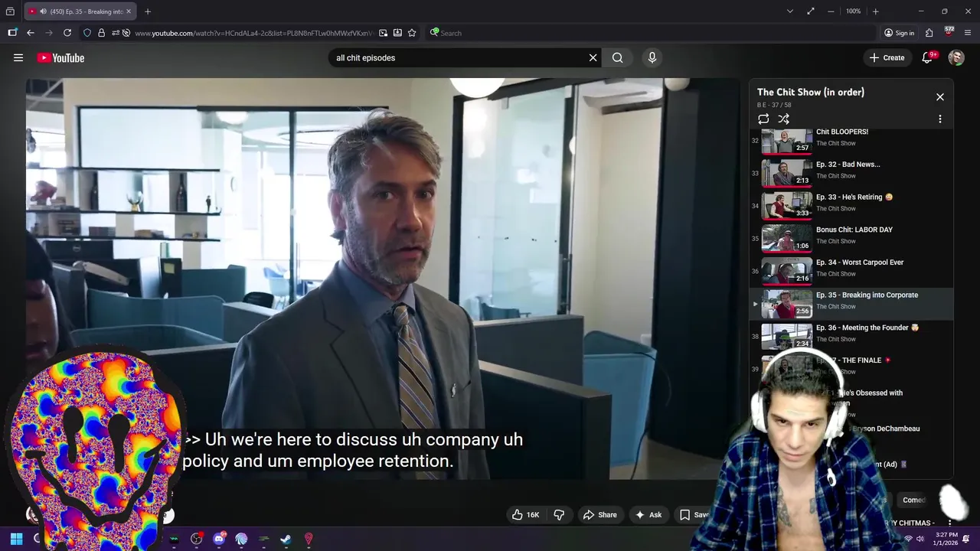This screenshot has height=551, width=980.
Task: Zoom out with the minus button
Action: 831,11
